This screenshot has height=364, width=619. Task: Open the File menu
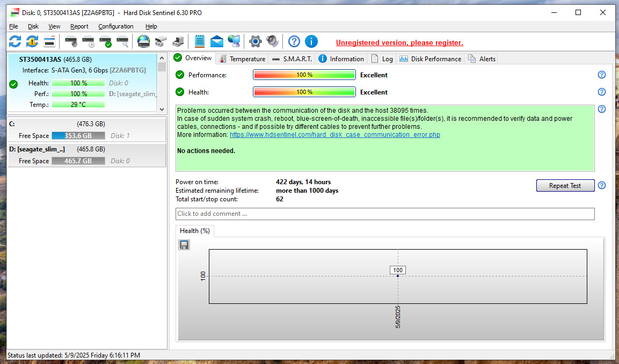pyautogui.click(x=13, y=26)
